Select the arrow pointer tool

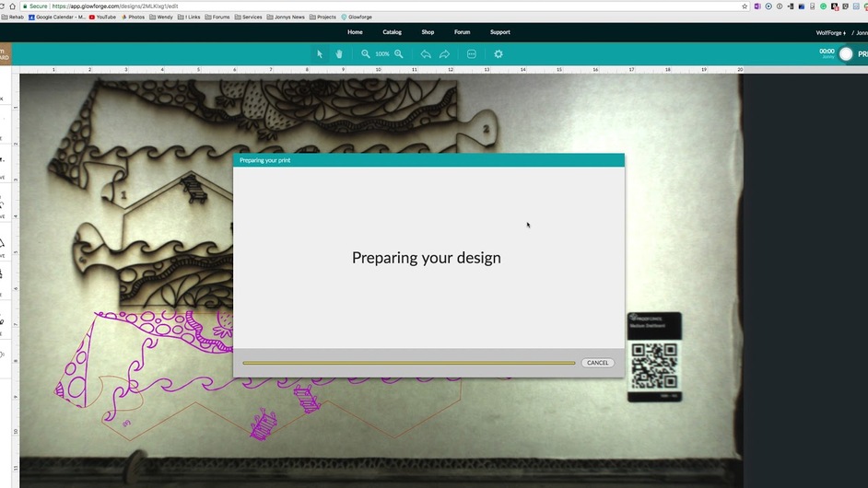[320, 54]
